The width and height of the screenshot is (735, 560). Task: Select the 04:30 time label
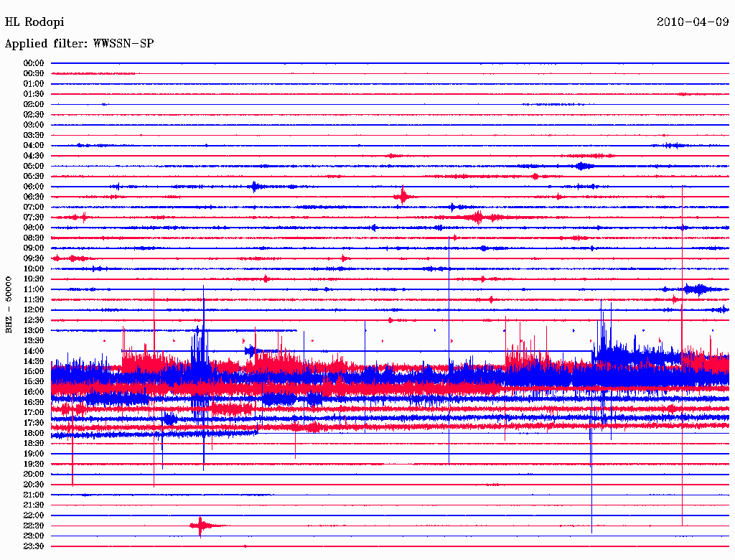coord(34,156)
